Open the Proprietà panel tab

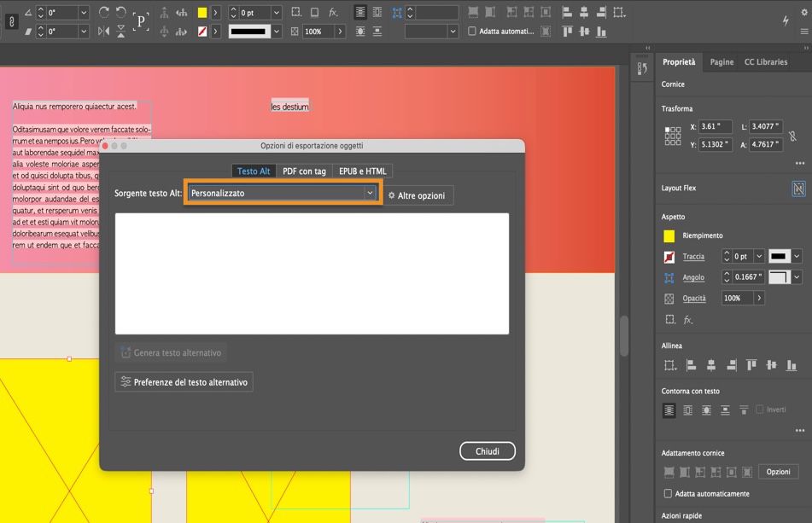pyautogui.click(x=679, y=61)
